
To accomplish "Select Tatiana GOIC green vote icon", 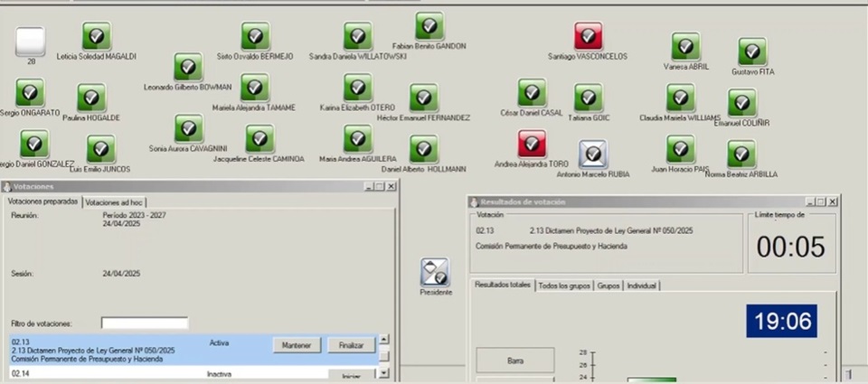I will tap(589, 98).
